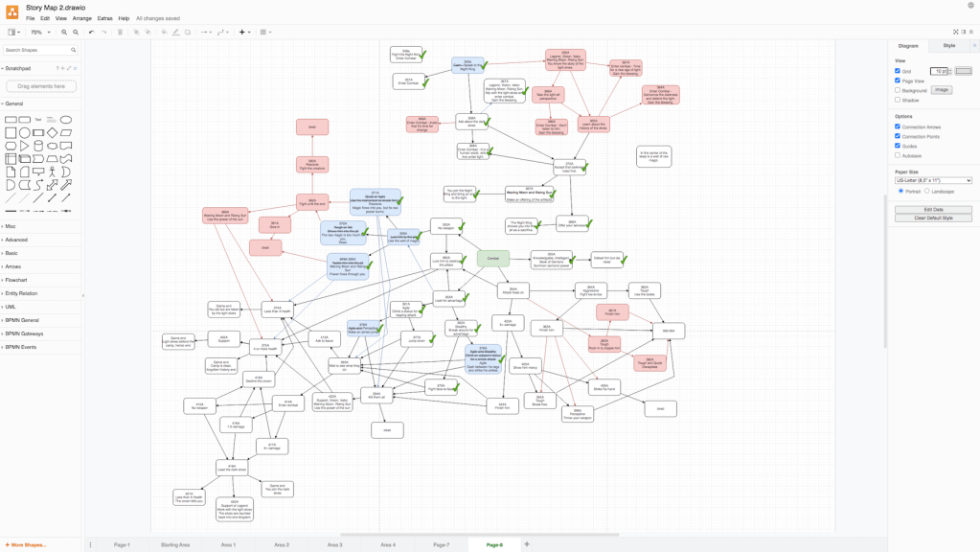
Task: Open the Arrange menu
Action: (81, 18)
